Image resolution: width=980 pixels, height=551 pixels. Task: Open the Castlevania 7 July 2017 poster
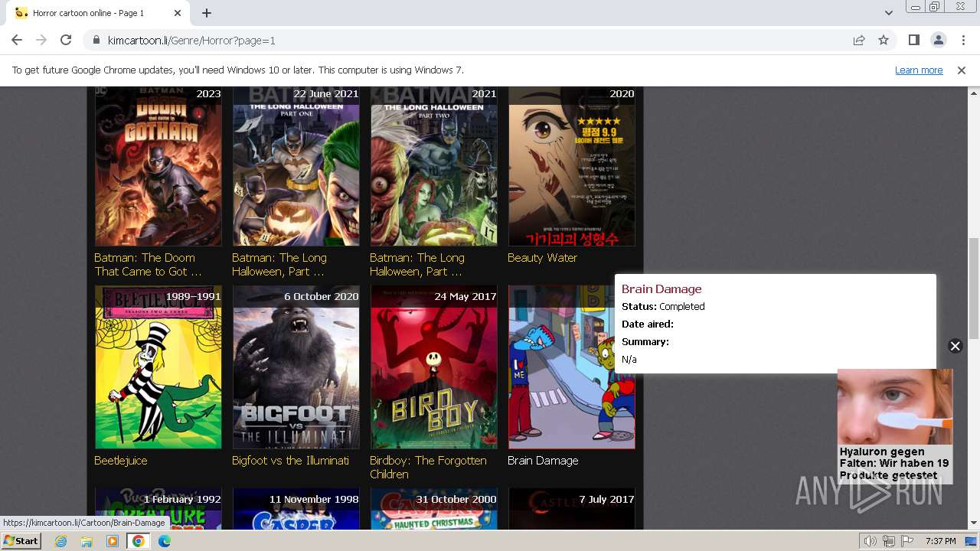tap(572, 509)
